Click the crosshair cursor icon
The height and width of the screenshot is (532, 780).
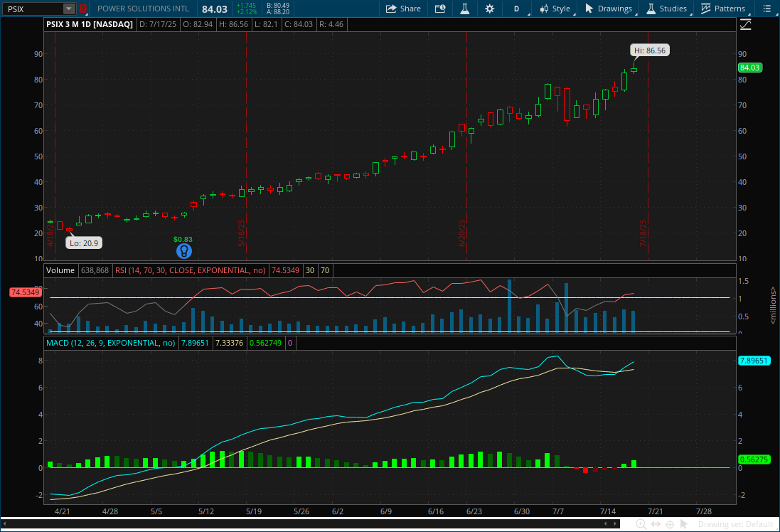click(x=670, y=524)
